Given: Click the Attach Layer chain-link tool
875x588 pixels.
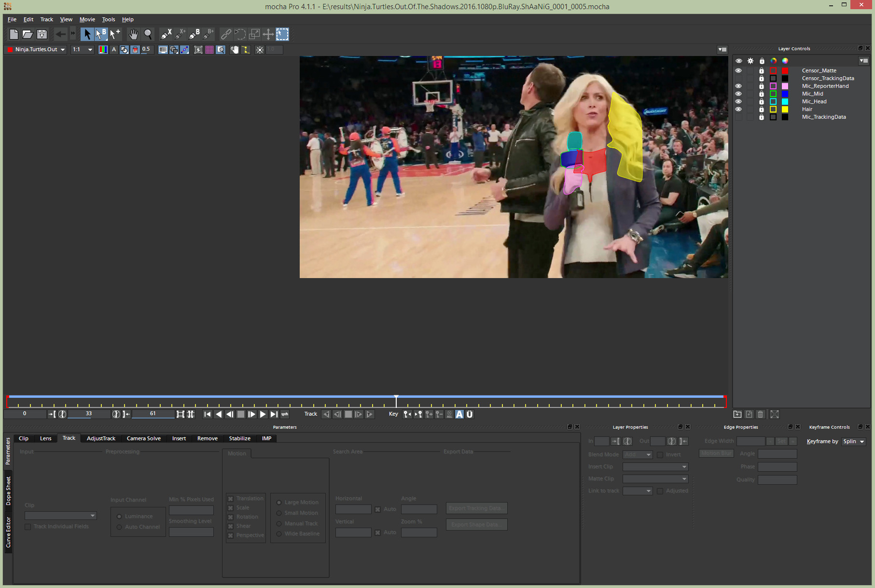Looking at the screenshot, I should (x=226, y=34).
